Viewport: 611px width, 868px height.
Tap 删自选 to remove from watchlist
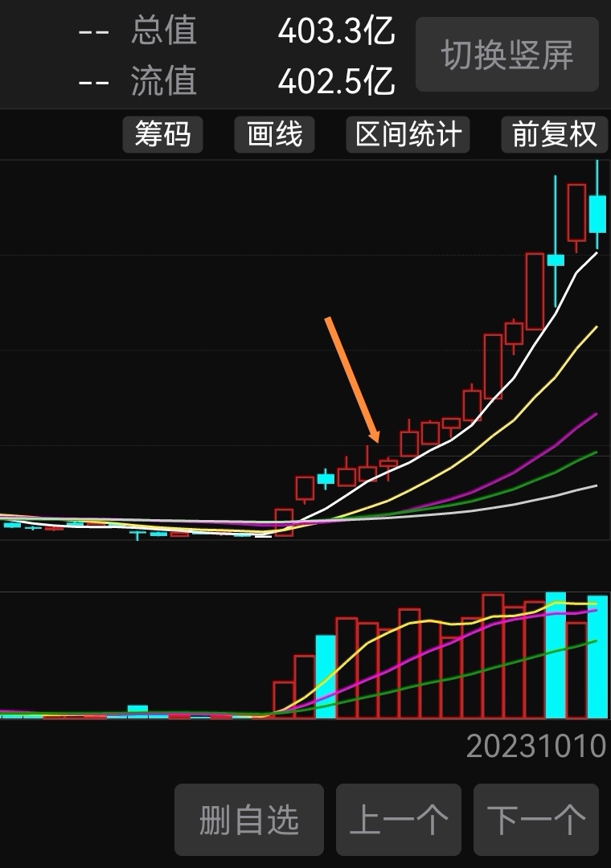249,819
